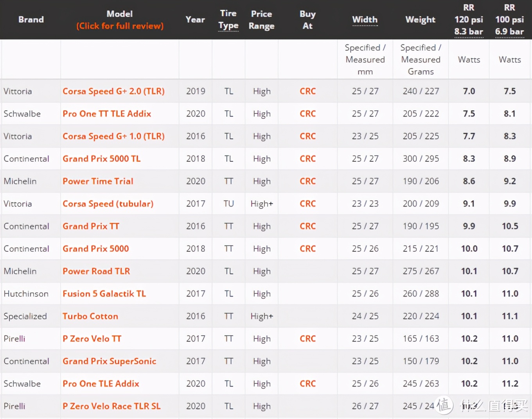The height and width of the screenshot is (419, 532).
Task: Click the 23 / 23 width cell
Action: click(365, 204)
